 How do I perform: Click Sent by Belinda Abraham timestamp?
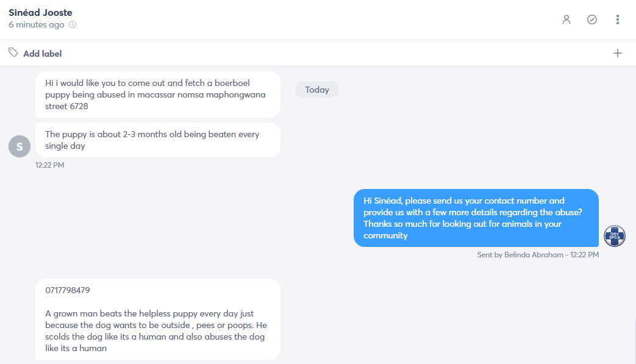coord(538,255)
